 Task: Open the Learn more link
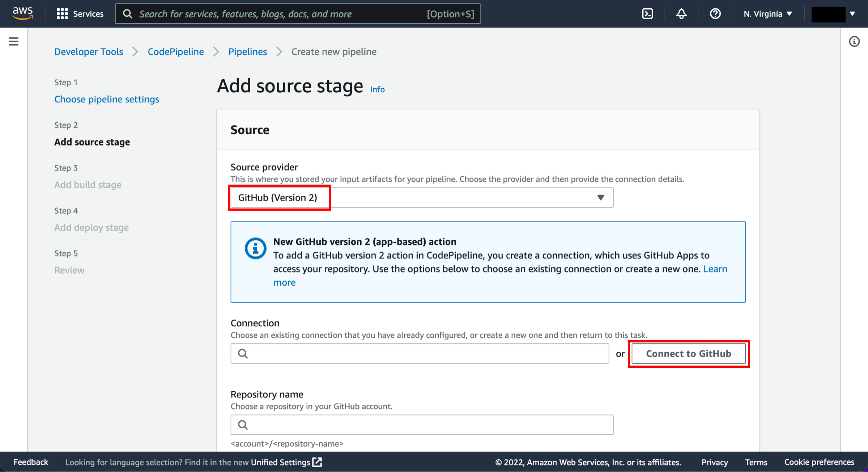(715, 269)
